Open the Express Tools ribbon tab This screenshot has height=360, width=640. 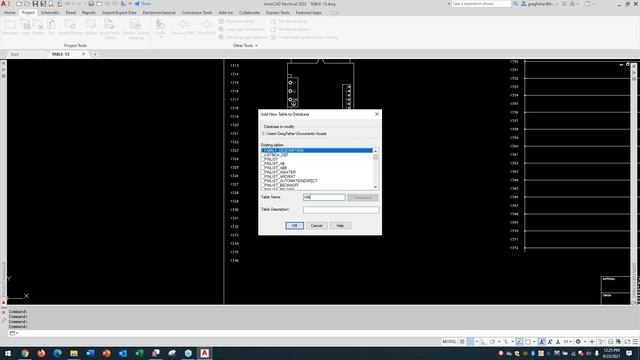point(278,13)
